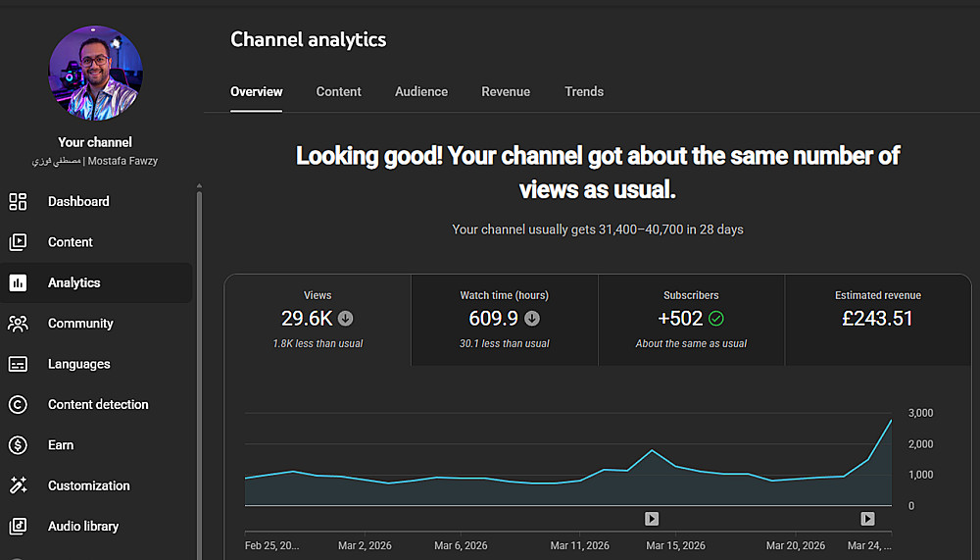Open Customization in the sidebar
Image resolution: width=980 pixels, height=560 pixels.
coord(96,485)
